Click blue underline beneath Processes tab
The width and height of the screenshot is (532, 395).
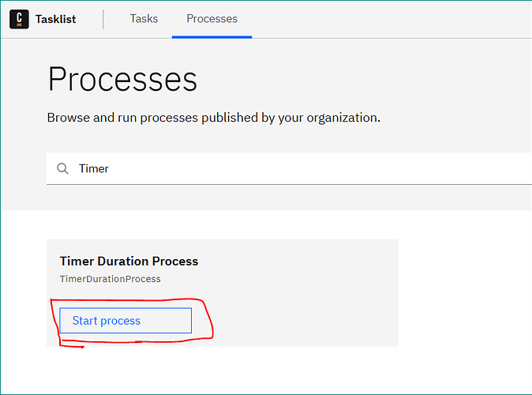[x=212, y=37]
